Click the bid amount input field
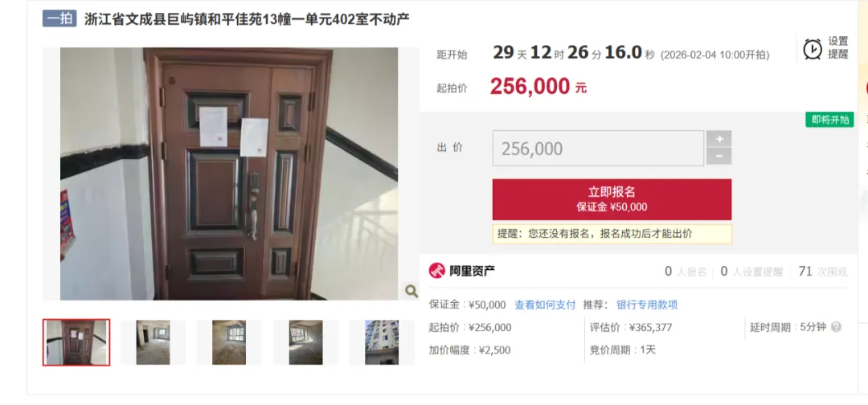The width and height of the screenshot is (868, 405). 599,149
